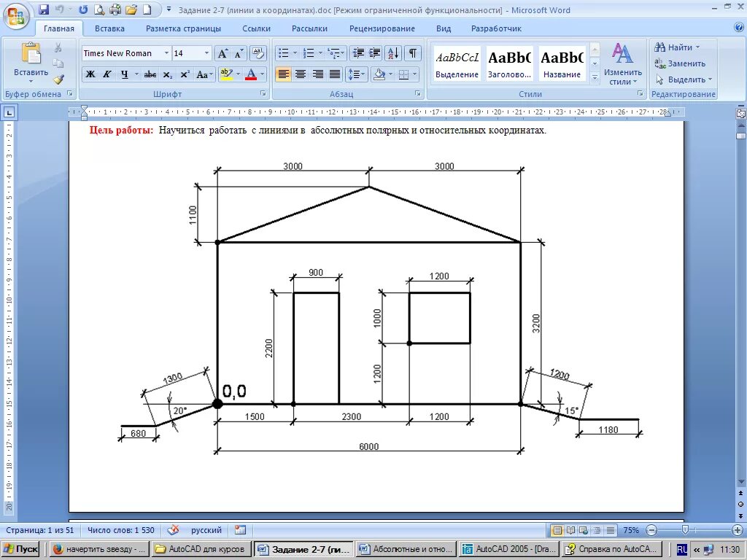The width and height of the screenshot is (747, 560).
Task: Click the spell check status icon
Action: click(x=174, y=529)
